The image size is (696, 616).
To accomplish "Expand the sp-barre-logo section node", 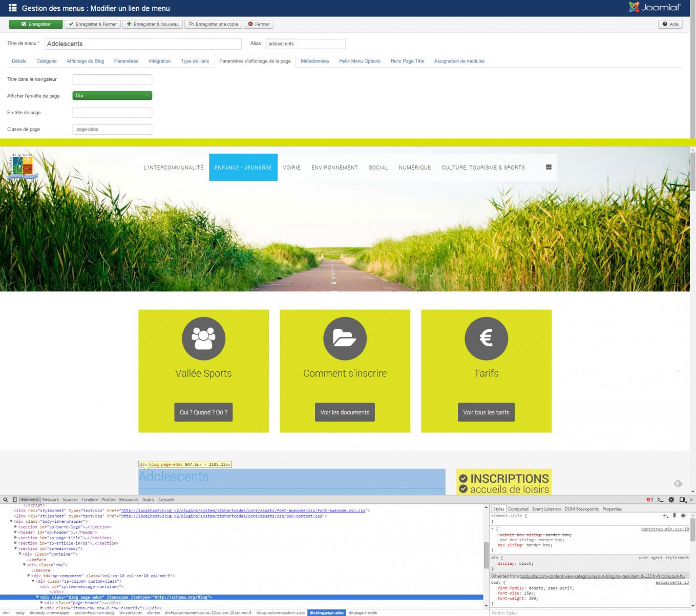I will click(x=15, y=527).
